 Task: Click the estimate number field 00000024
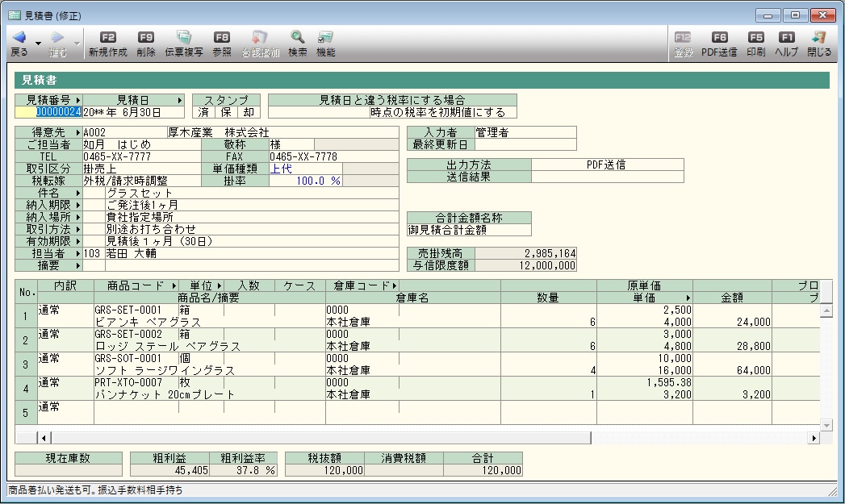48,112
